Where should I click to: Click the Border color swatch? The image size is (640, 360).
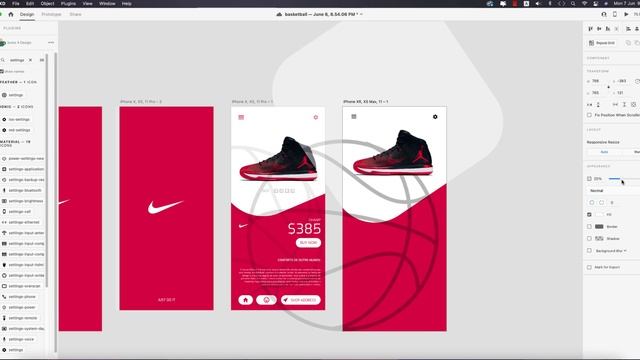[599, 227]
